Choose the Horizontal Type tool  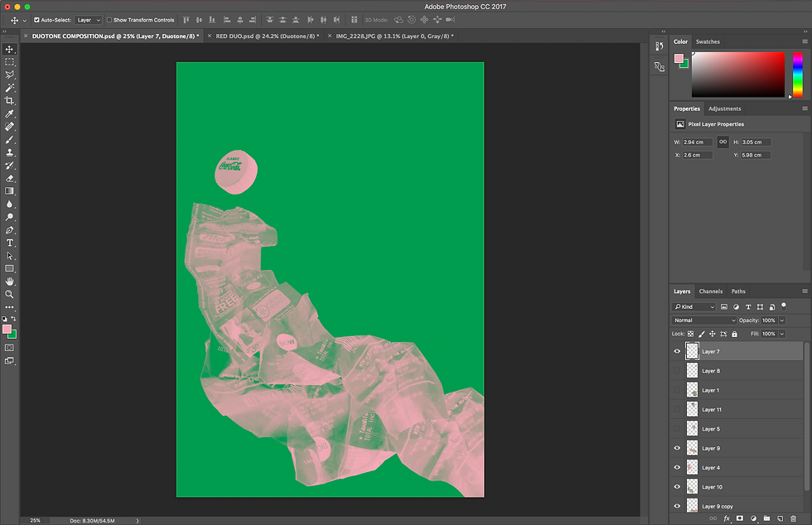tap(10, 243)
